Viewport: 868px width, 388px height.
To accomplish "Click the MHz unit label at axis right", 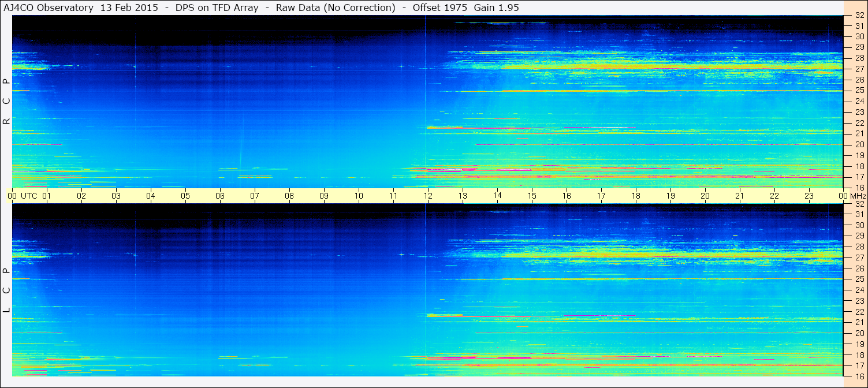I will [858, 196].
